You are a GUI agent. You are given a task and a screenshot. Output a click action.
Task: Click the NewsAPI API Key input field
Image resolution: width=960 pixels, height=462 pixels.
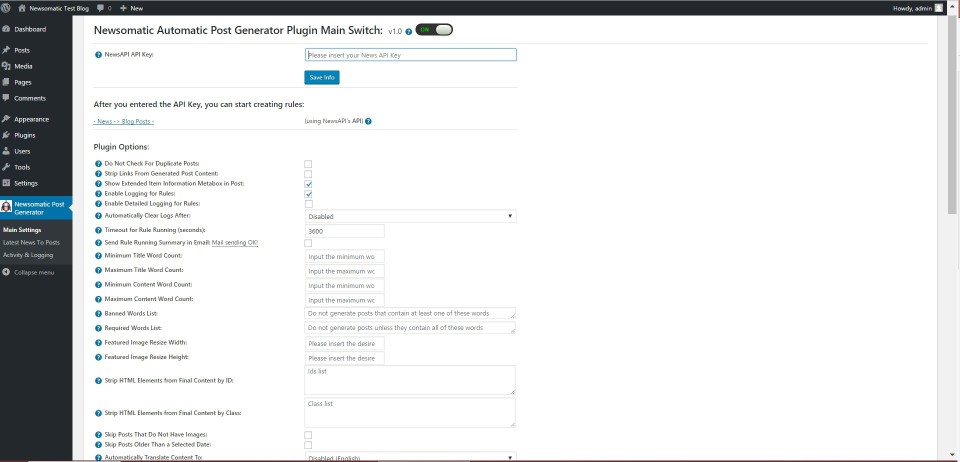(x=410, y=55)
